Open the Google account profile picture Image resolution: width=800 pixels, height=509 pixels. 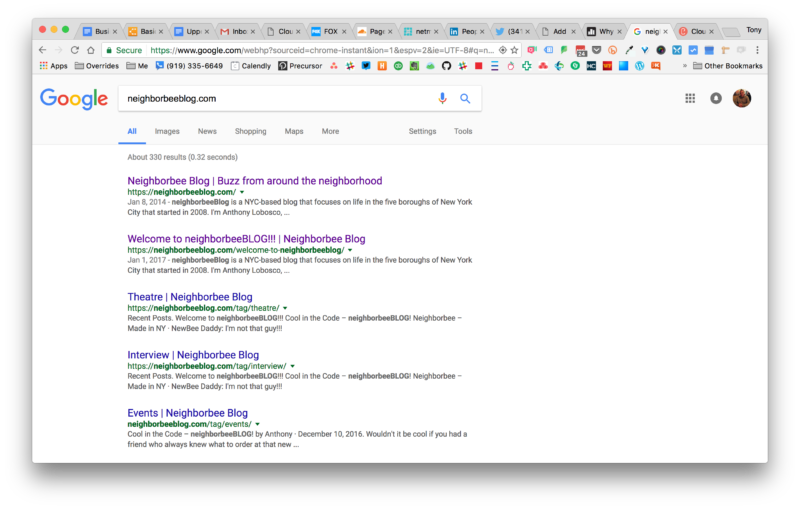(x=742, y=98)
